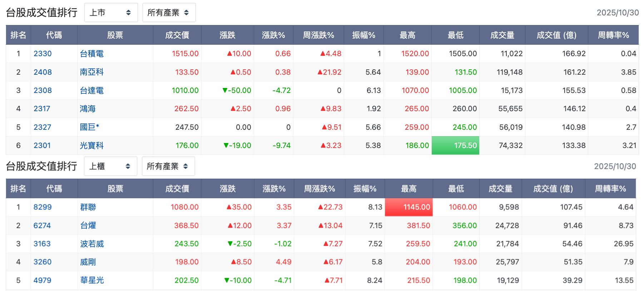Open stock link 華星光
This screenshot has width=644, height=291.
[x=92, y=280]
